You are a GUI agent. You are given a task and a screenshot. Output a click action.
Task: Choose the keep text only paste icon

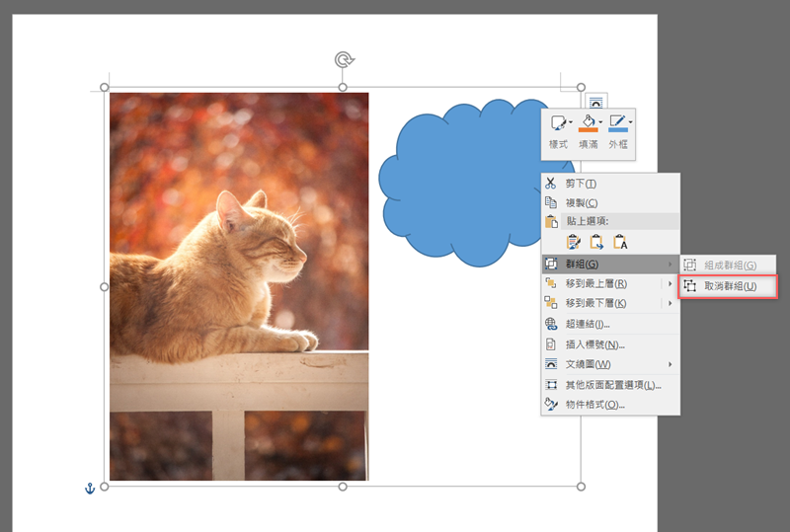620,242
